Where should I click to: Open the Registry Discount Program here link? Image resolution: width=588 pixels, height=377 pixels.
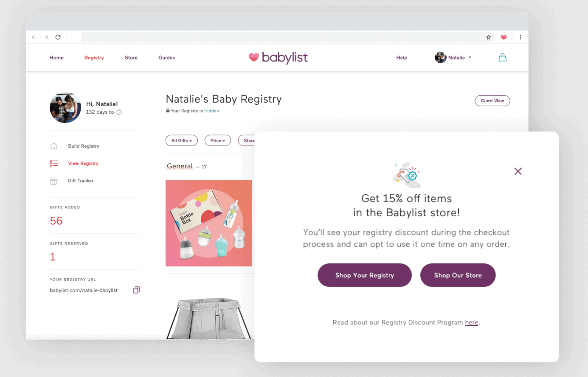click(x=472, y=322)
